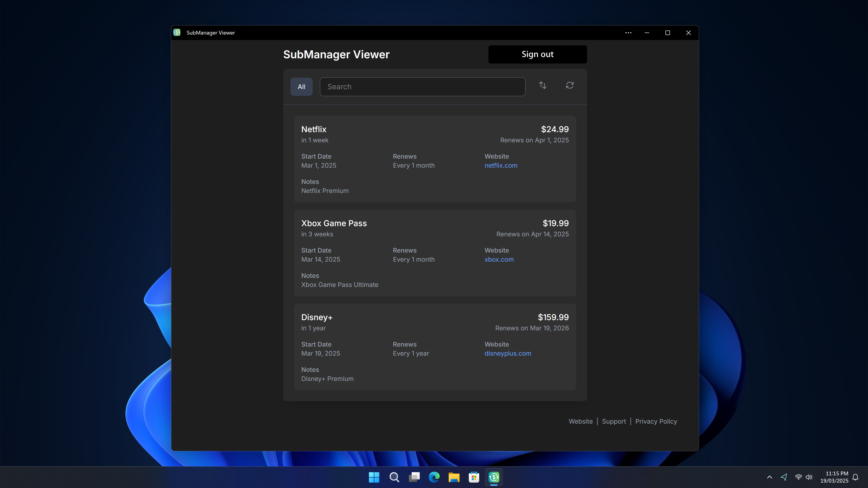Open the xbox.com link
The image size is (868, 488).
(499, 259)
